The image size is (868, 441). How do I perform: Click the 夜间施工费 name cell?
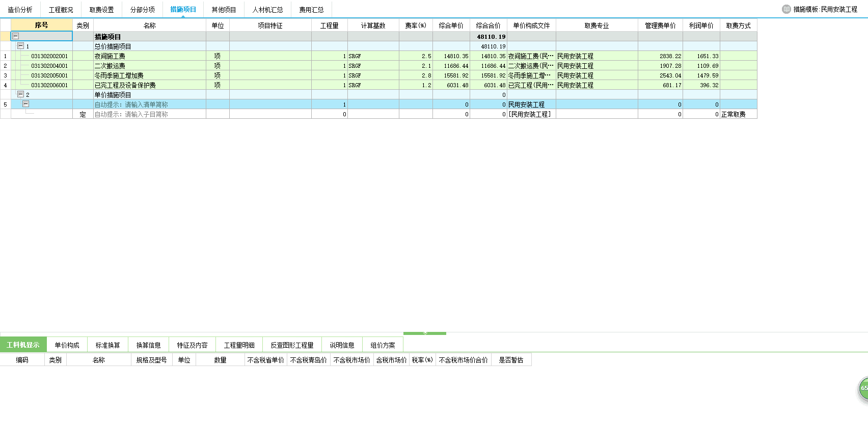[x=150, y=56]
